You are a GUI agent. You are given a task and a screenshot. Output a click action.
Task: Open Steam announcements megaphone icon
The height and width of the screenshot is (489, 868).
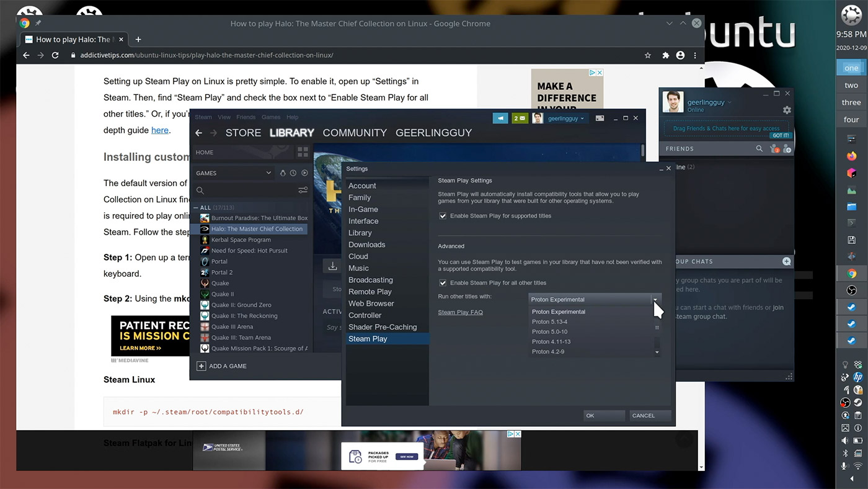[500, 118]
